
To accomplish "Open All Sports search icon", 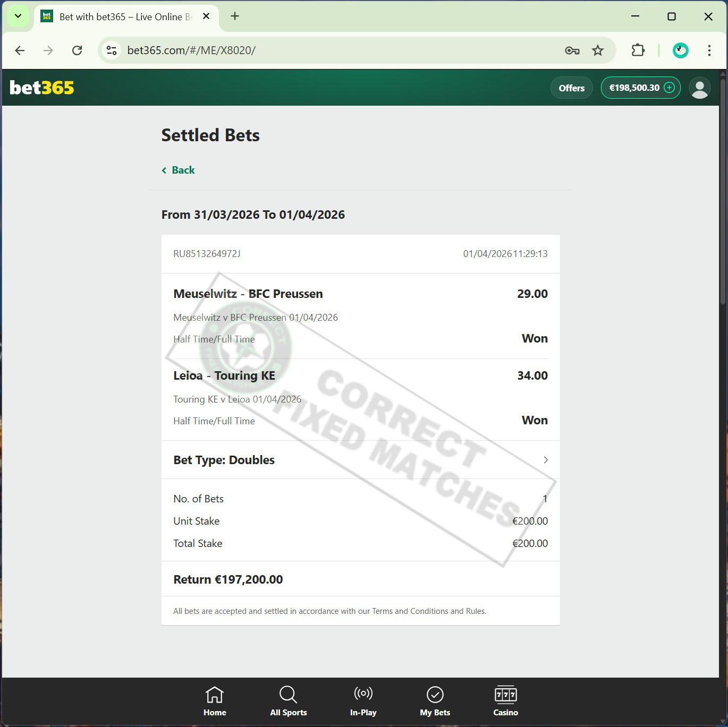I will pyautogui.click(x=288, y=701).
